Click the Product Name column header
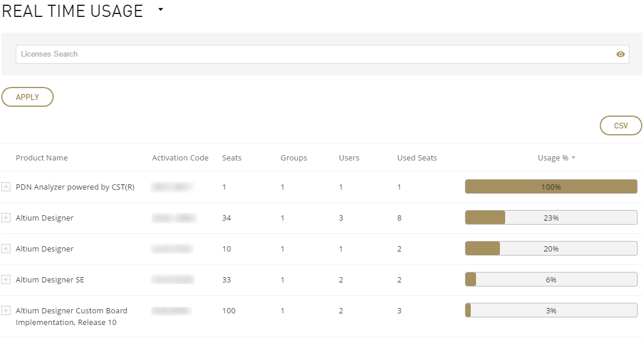The height and width of the screenshot is (339, 644). pos(41,158)
